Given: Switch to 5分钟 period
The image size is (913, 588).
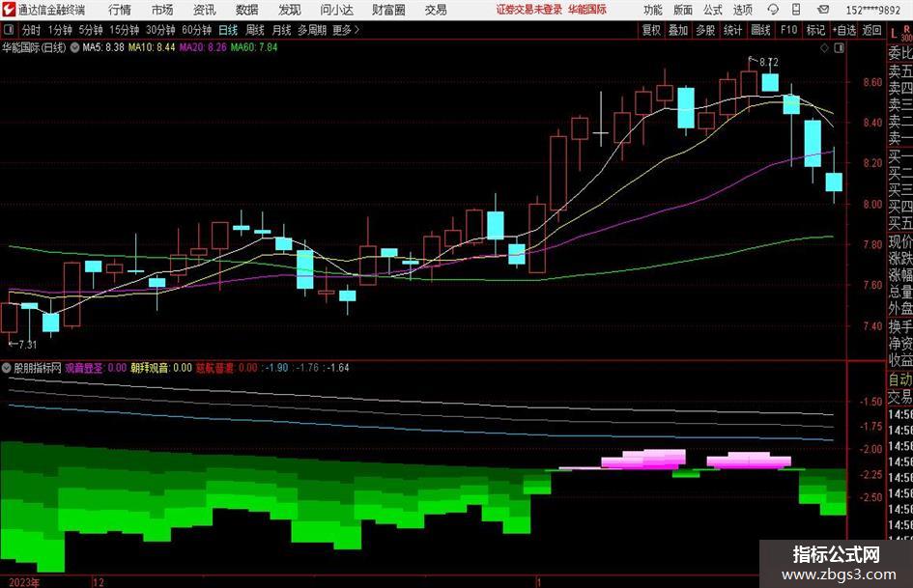Looking at the screenshot, I should [x=91, y=30].
